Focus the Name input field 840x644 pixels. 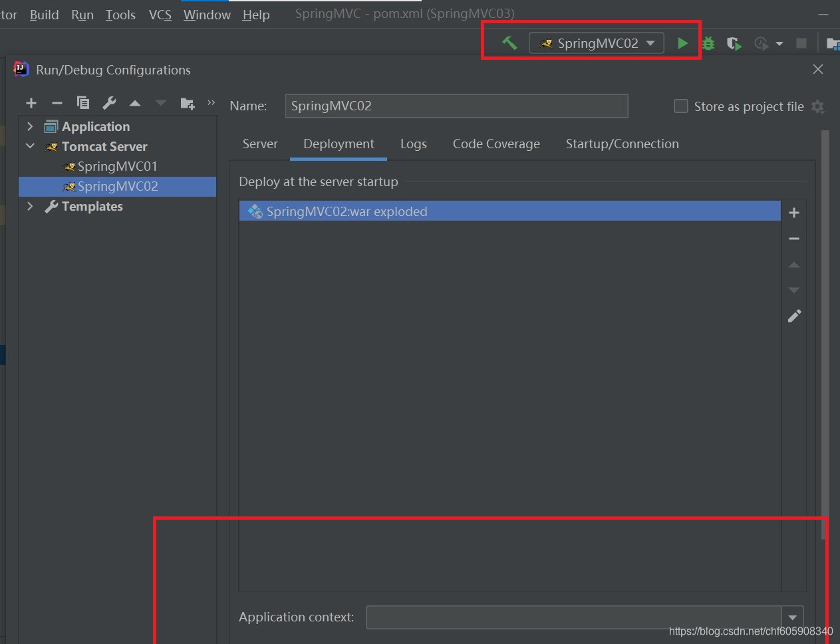(456, 106)
